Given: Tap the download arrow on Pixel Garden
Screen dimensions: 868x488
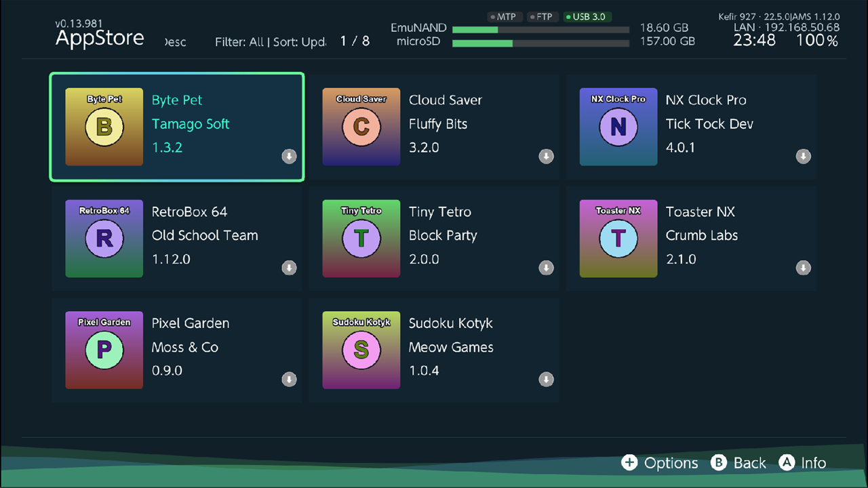Looking at the screenshot, I should pyautogui.click(x=289, y=380).
